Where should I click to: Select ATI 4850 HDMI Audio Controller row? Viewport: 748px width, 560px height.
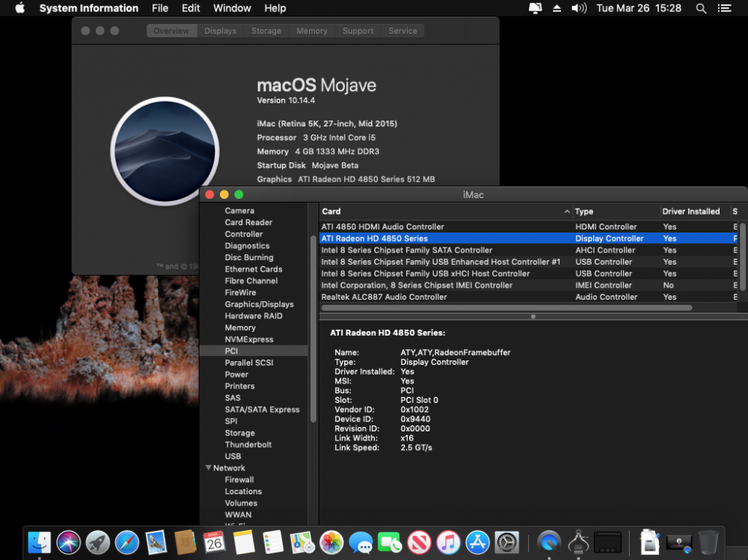pos(529,227)
